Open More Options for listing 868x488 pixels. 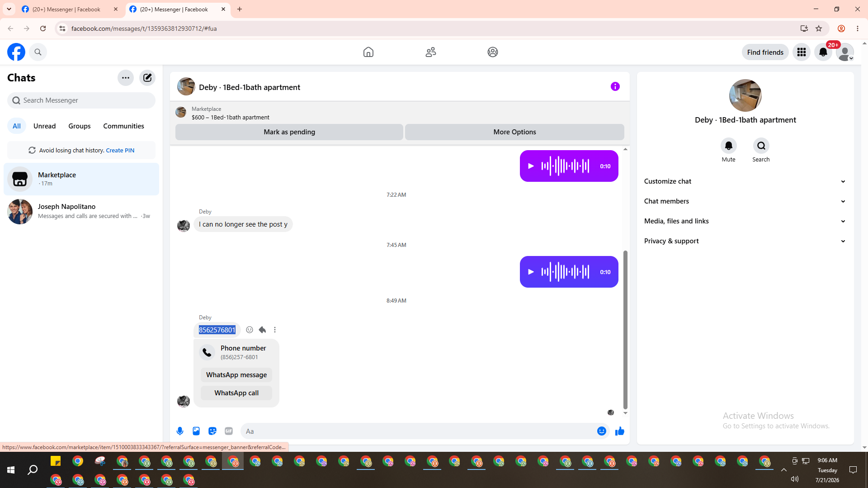click(x=514, y=132)
